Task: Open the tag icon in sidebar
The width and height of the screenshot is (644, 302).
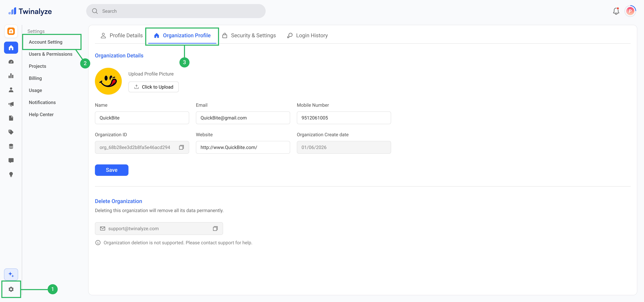Action: click(11, 132)
